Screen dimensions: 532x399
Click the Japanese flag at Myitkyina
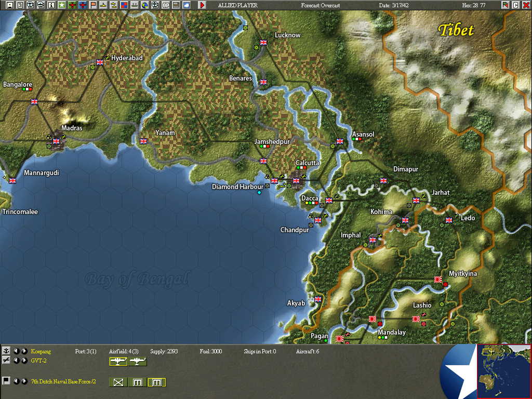coord(438,279)
